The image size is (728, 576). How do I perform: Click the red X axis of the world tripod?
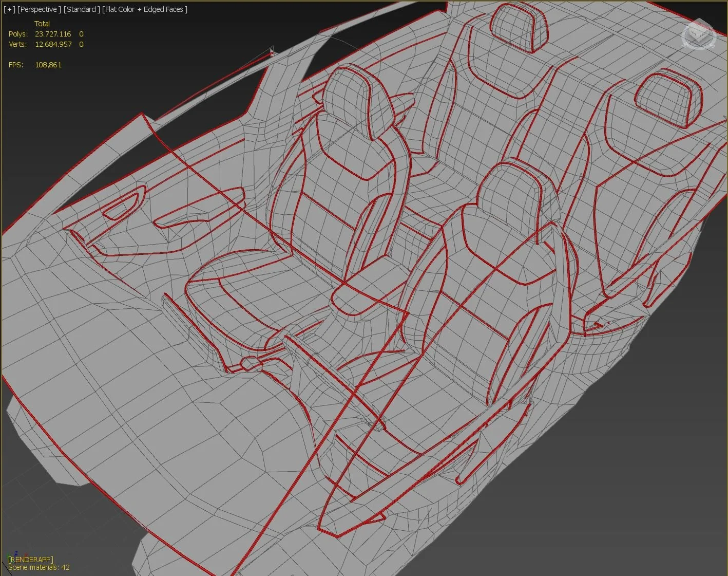[26, 554]
